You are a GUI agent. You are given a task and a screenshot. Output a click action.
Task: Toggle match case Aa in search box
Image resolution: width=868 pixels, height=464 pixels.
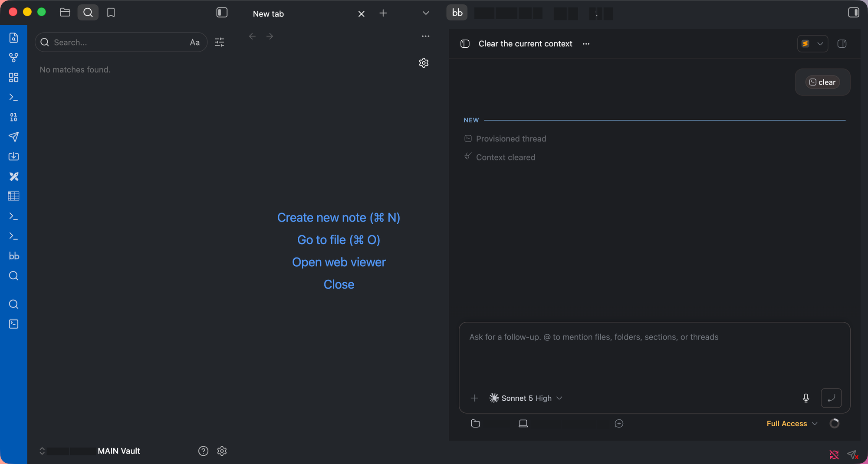tap(194, 42)
